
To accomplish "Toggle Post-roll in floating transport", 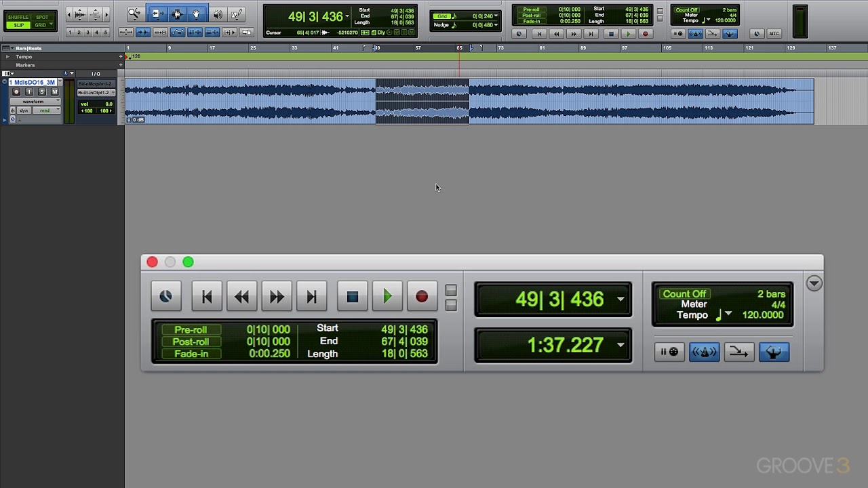I will [x=191, y=342].
